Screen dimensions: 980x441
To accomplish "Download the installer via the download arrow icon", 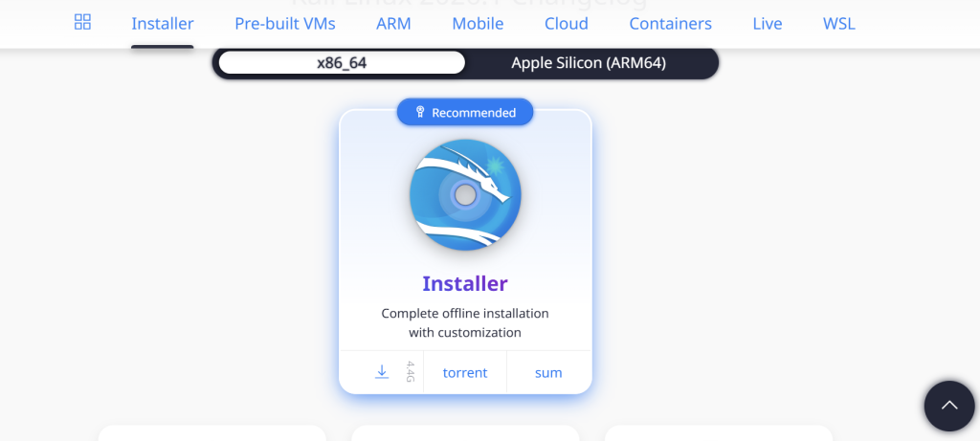I will coord(382,372).
